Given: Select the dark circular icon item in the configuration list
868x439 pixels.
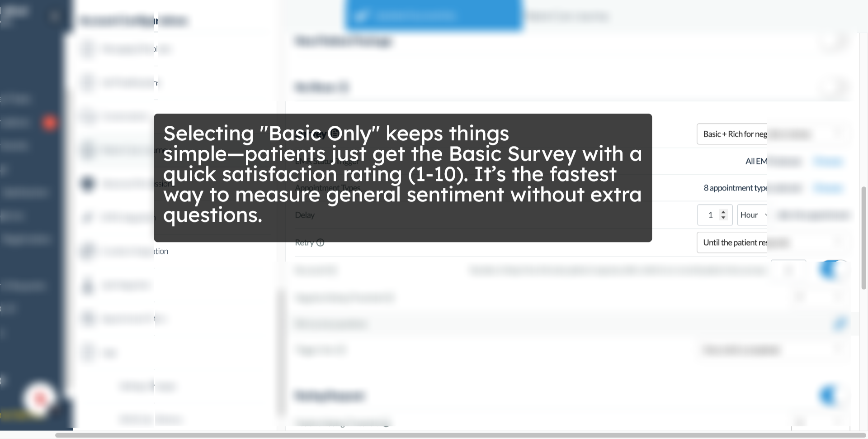Looking at the screenshot, I should pyautogui.click(x=88, y=183).
